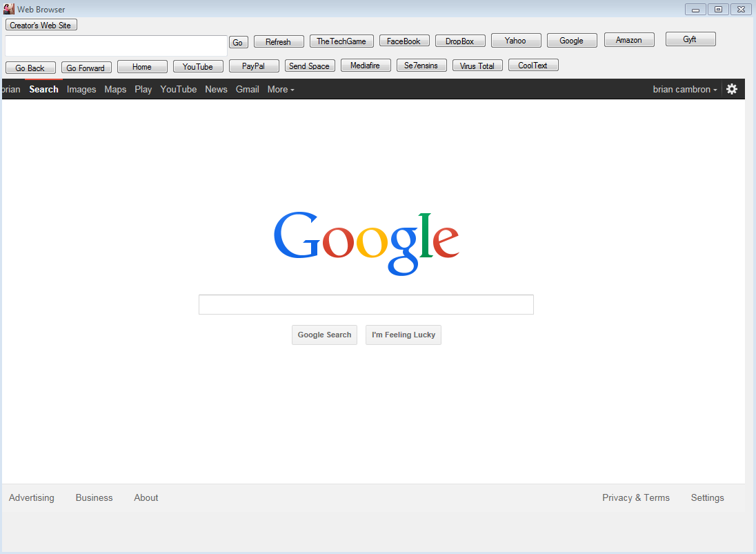The image size is (756, 554).
Task: Open YouTube toolbar shortcut button
Action: tap(198, 67)
